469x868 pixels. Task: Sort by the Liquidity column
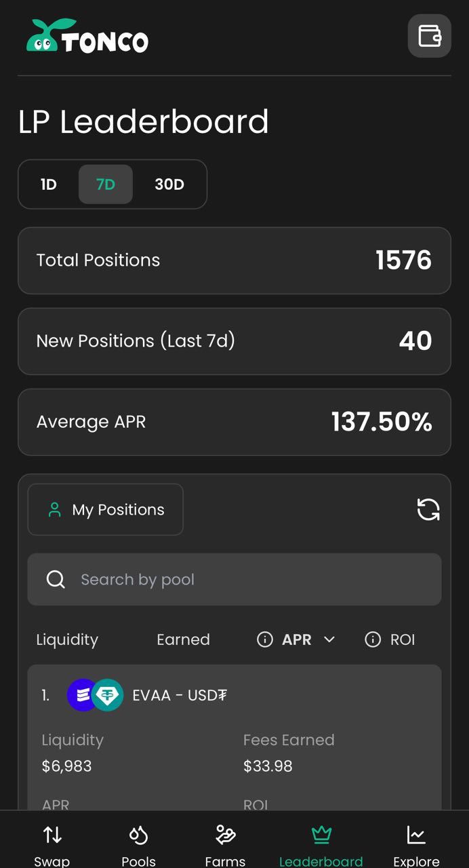(x=67, y=639)
